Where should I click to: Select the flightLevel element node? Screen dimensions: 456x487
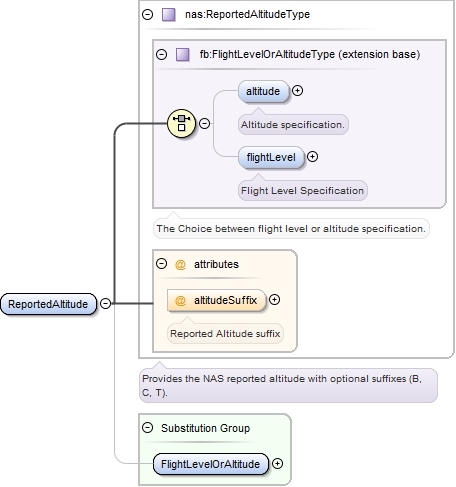[271, 157]
